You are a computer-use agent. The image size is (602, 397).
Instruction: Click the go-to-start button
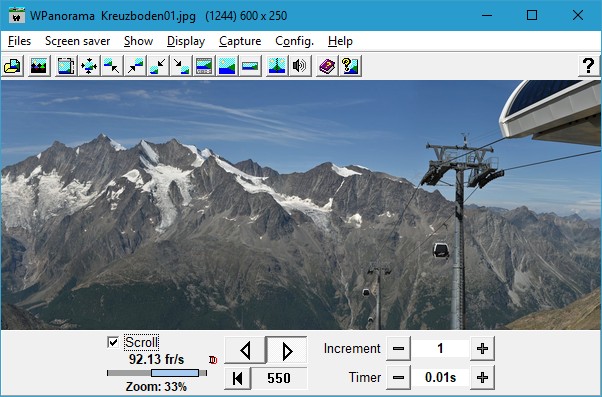[237, 378]
